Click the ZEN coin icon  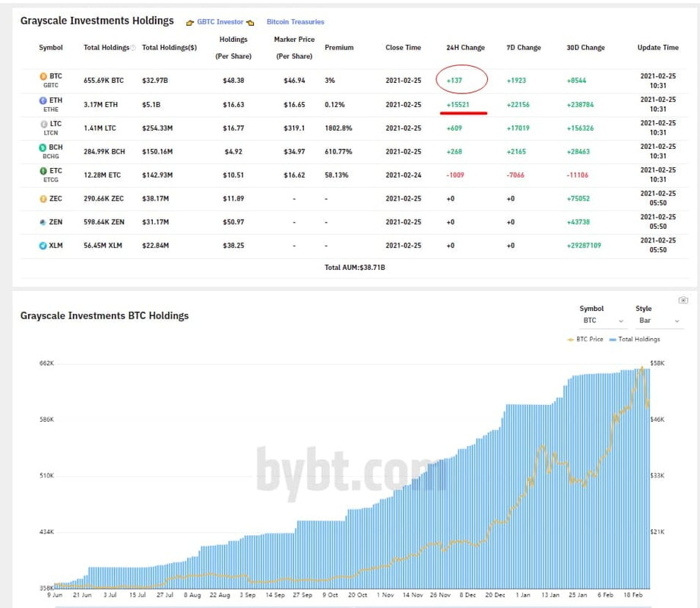[43, 222]
